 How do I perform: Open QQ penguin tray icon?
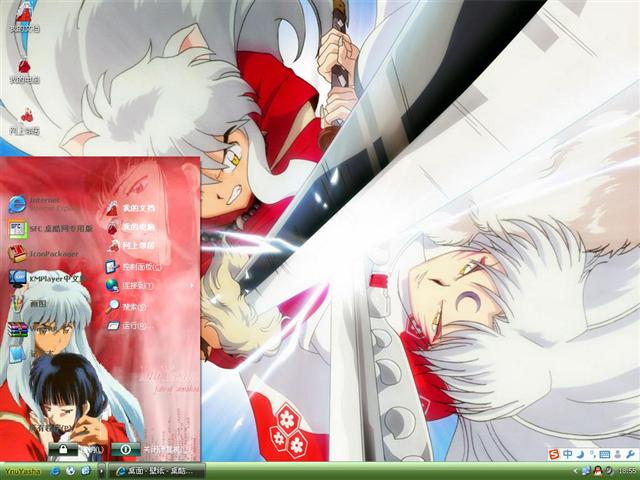[x=597, y=471]
